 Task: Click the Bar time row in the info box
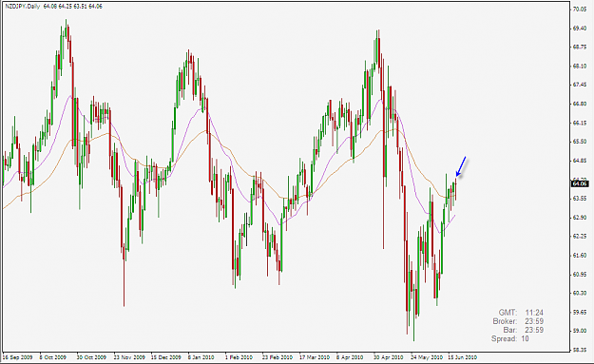(524, 330)
